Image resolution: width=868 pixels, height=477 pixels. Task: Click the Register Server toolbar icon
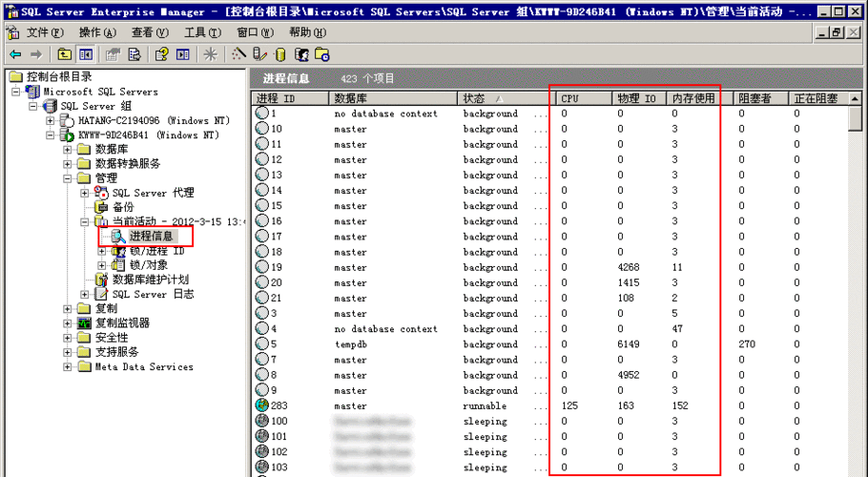(259, 54)
